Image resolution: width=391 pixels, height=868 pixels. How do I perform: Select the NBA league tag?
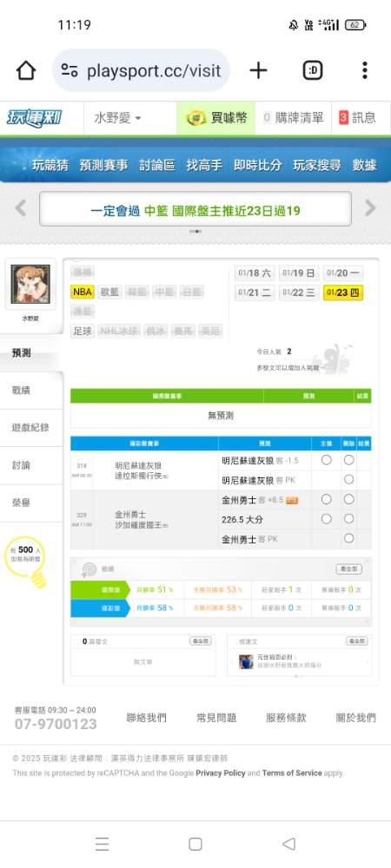83,292
